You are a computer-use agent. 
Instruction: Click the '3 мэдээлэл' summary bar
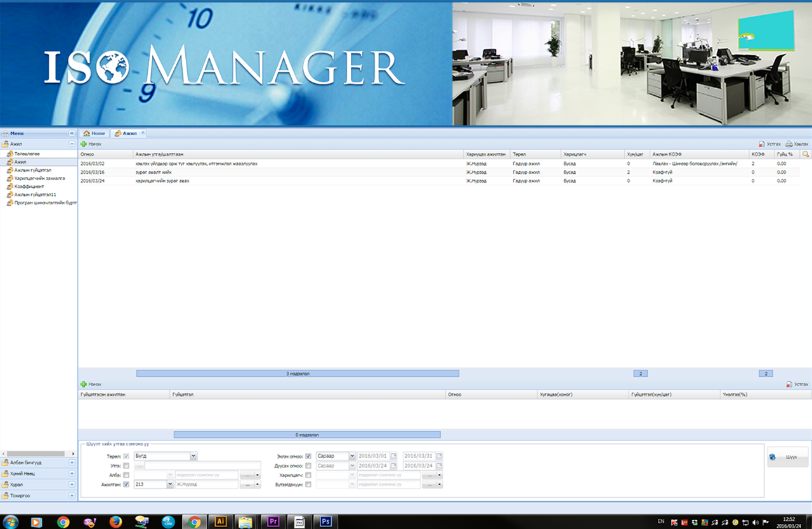pos(298,374)
